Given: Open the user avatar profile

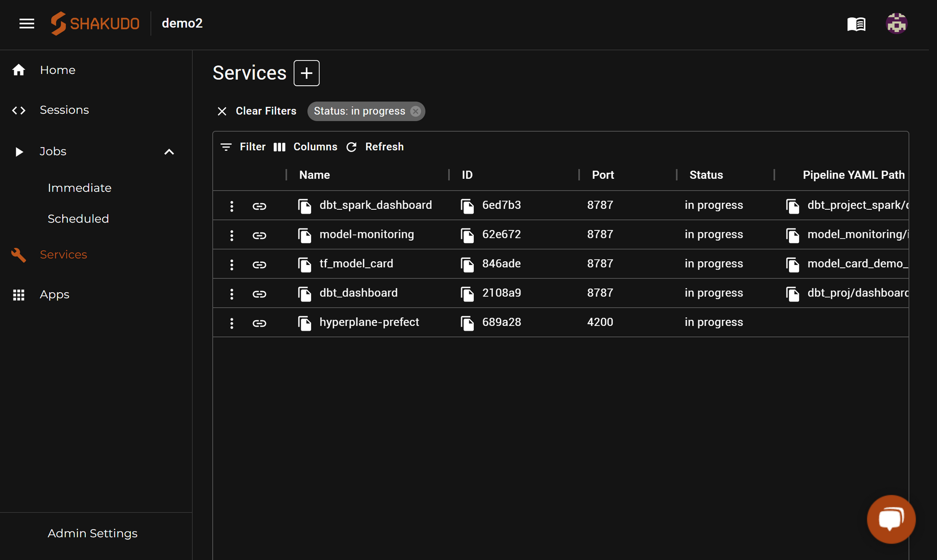Looking at the screenshot, I should point(896,23).
